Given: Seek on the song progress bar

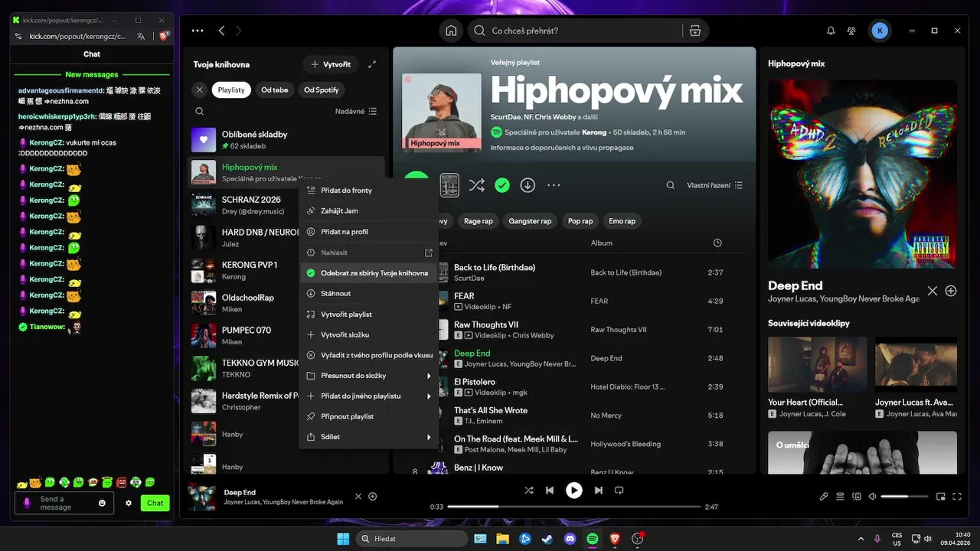Looking at the screenshot, I should click(x=574, y=507).
